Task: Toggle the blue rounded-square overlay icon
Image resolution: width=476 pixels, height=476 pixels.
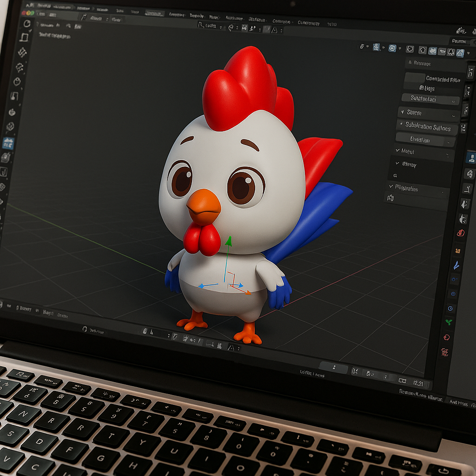Action: click(392, 48)
